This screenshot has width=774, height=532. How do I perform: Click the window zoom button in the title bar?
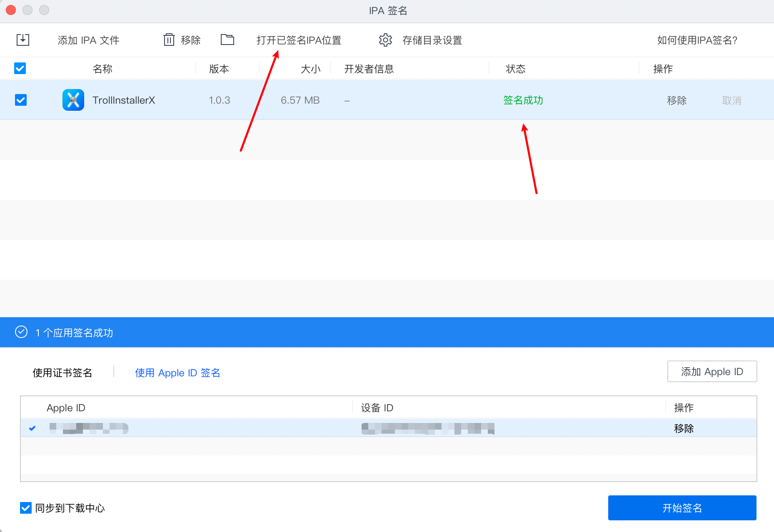[x=44, y=10]
